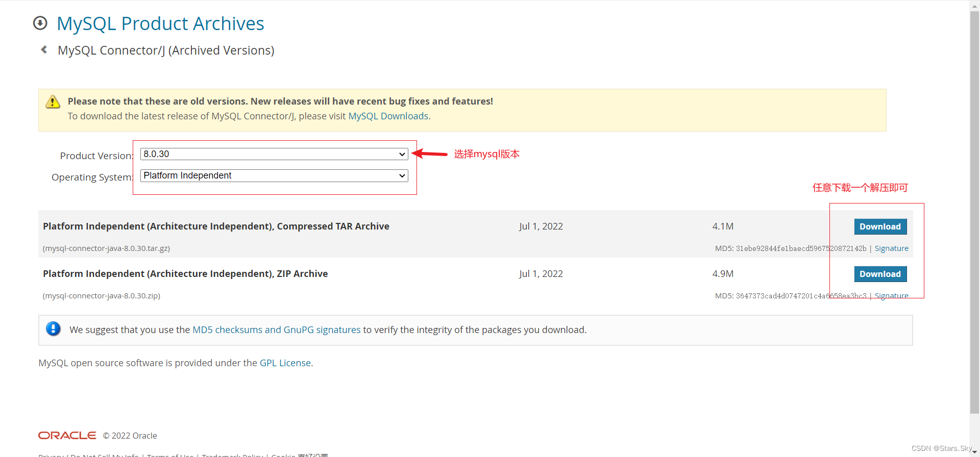
Task: Click the download circle icon beside MySQL Product Archives
Action: click(40, 23)
